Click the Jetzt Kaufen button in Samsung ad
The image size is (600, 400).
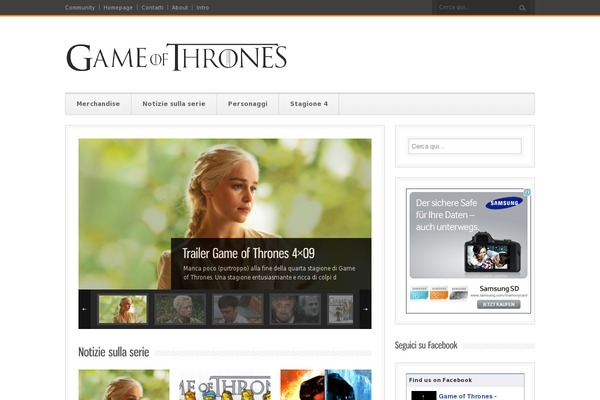(x=499, y=304)
